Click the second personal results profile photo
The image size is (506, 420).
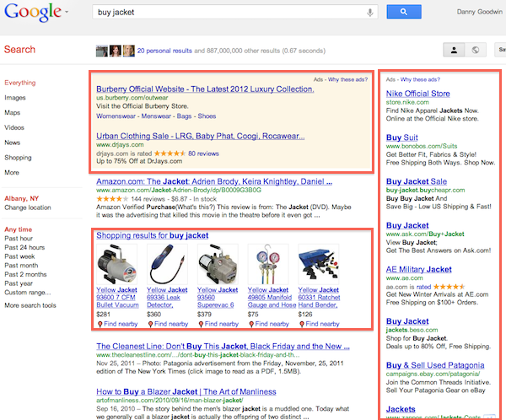tap(116, 51)
